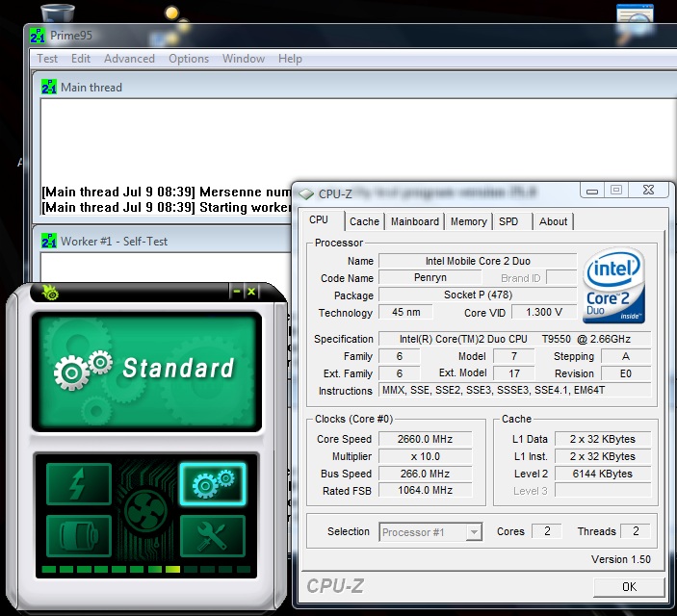Image resolution: width=677 pixels, height=616 pixels.
Task: Open the wrench and screwdriver settings
Action: (x=212, y=537)
